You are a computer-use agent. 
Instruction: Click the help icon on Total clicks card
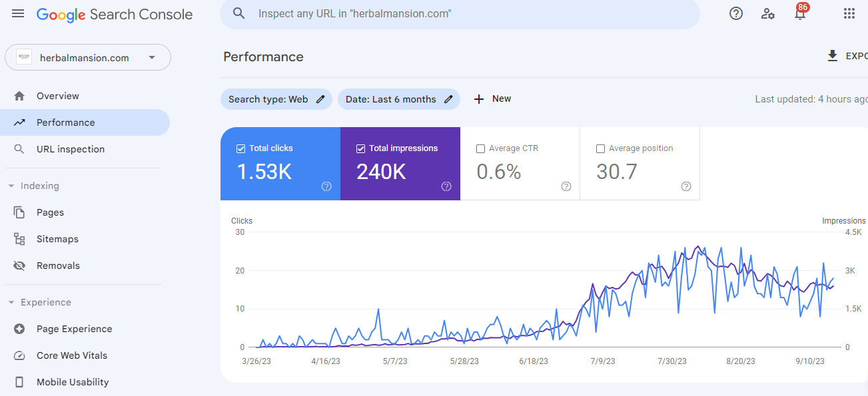[x=326, y=186]
